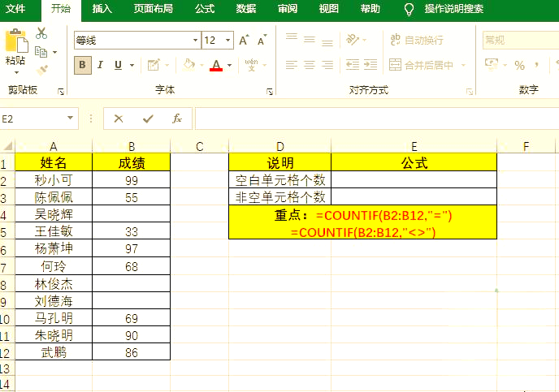Switch to the 公式 Formulas tab

tap(205, 9)
